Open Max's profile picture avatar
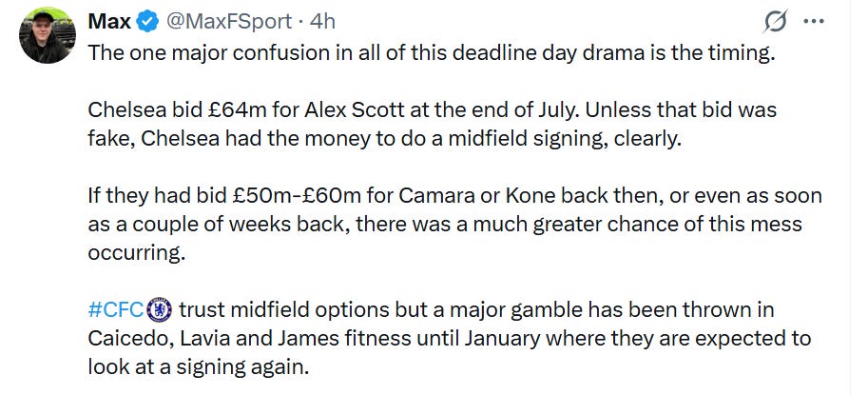This screenshot has width=868, height=395. [48, 35]
